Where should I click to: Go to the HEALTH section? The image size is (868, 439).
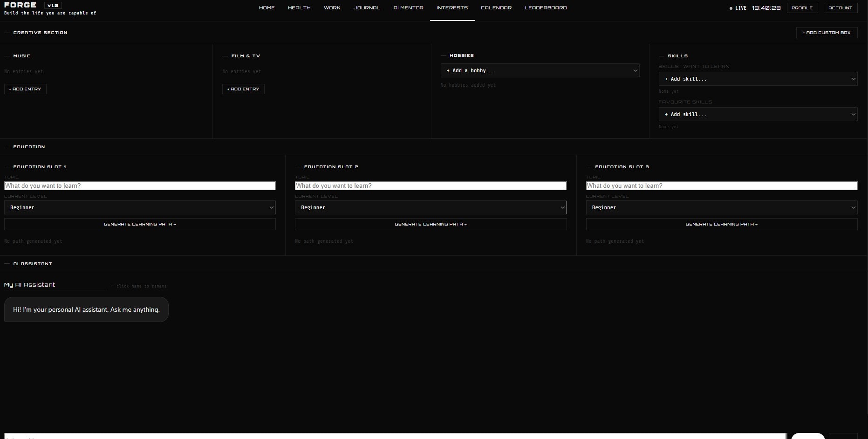pyautogui.click(x=299, y=8)
